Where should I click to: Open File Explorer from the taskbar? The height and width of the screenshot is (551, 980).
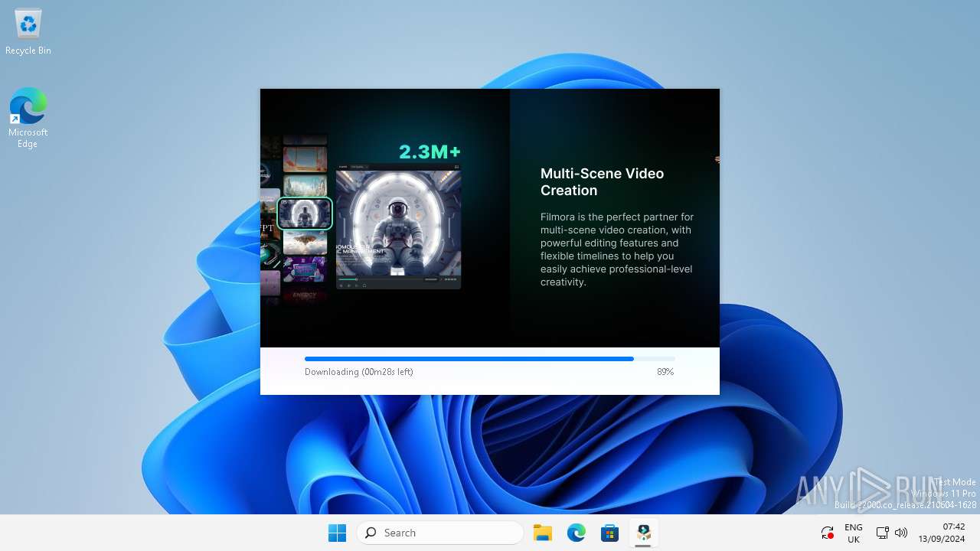(x=543, y=533)
